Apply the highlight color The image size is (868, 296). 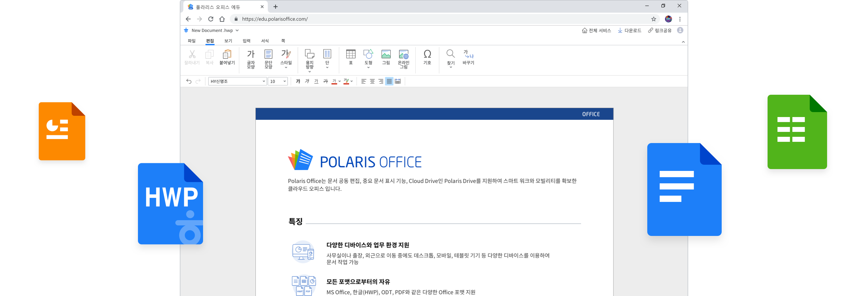pos(346,81)
